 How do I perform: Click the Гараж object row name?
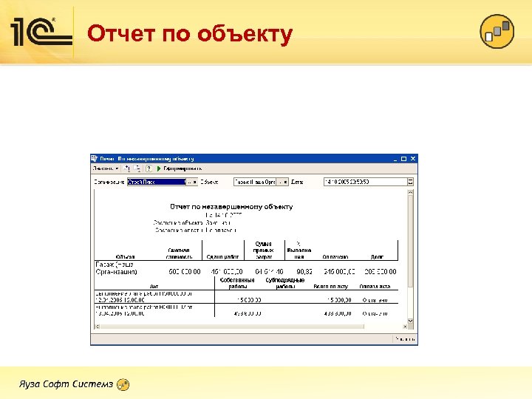click(117, 268)
